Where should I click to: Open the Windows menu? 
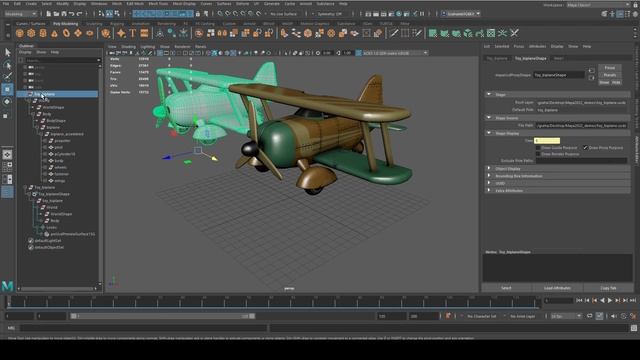pos(99,4)
